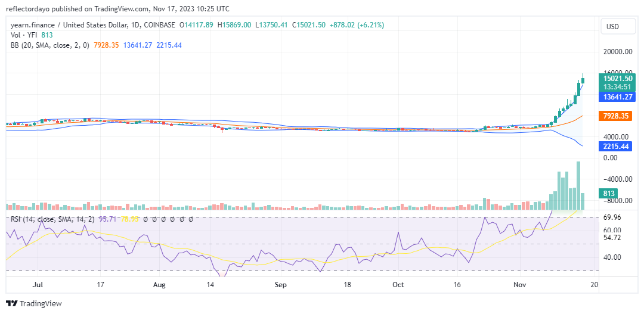
Task: Click the 16 date axis label
Action: tap(457, 284)
